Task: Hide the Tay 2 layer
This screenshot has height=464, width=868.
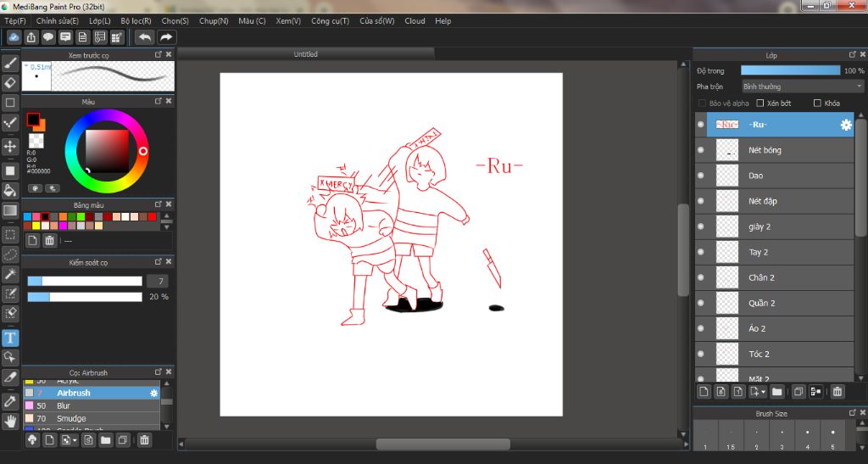Action: click(701, 252)
